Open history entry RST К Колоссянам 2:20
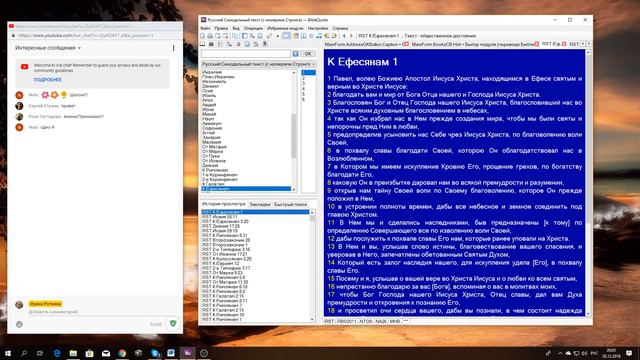The width and height of the screenshot is (640, 360). [x=227, y=259]
